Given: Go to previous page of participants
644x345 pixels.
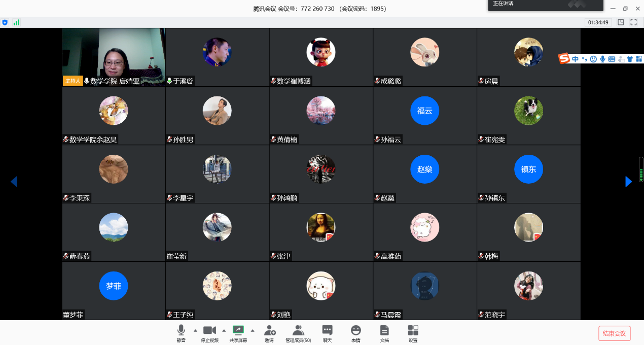Looking at the screenshot, I should (x=14, y=182).
